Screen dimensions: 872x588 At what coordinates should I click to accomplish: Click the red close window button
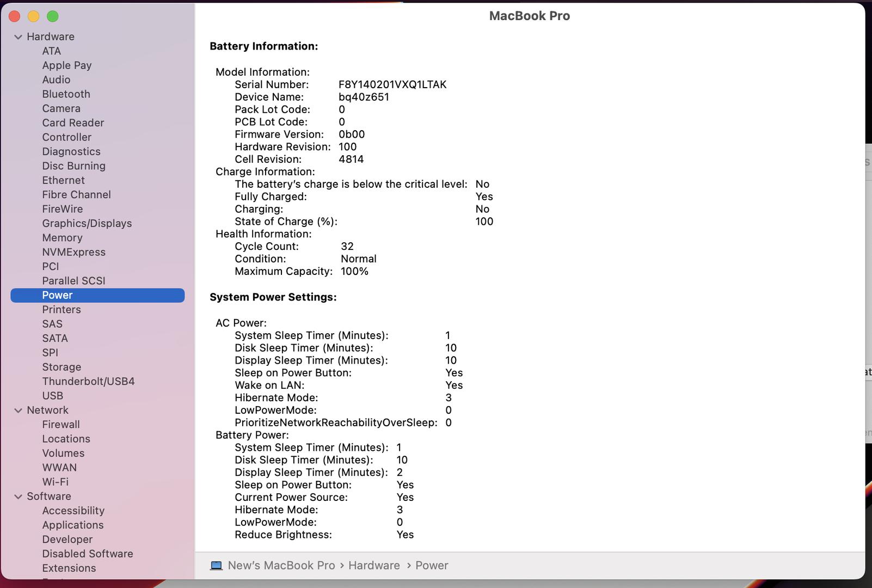15,16
